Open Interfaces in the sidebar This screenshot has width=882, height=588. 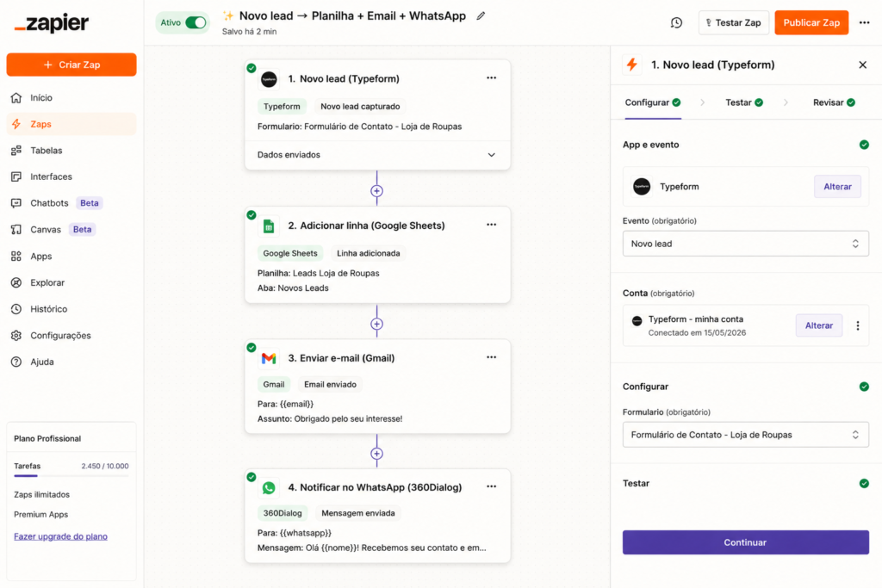(71, 176)
